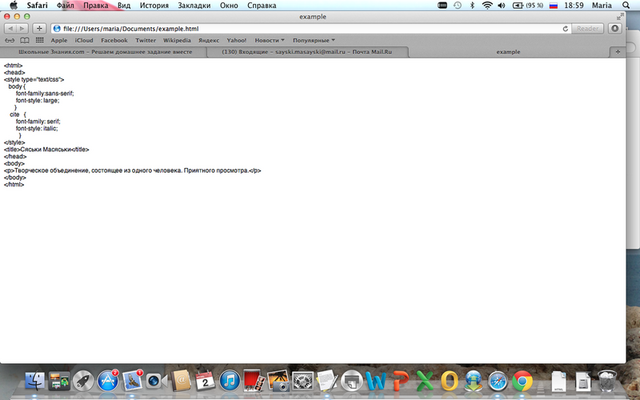Image resolution: width=640 pixels, height=400 pixels.
Task: Launch Google Chrome from the dock
Action: (x=522, y=381)
